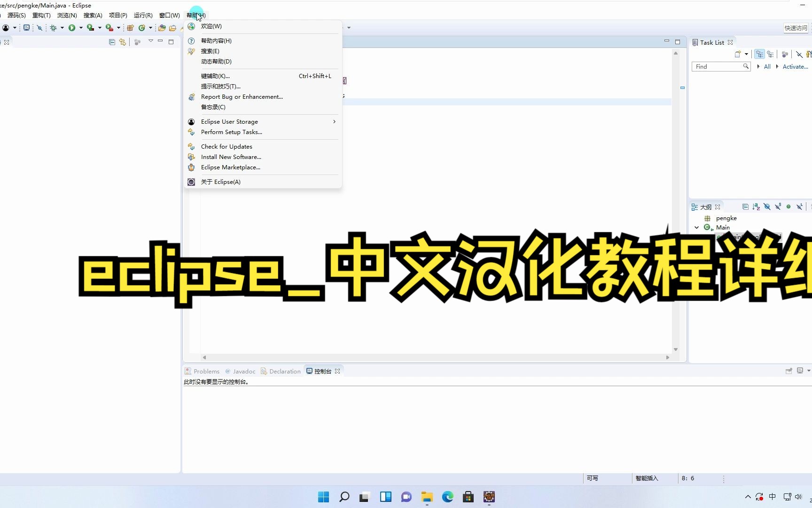Click the New Java Class icon
Viewport: 812px width, 508px height.
[141, 28]
